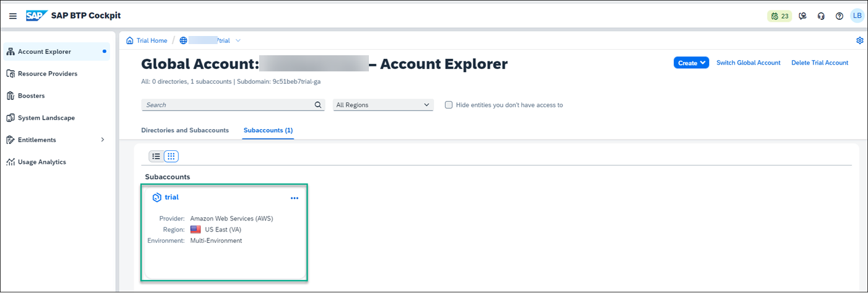This screenshot has width=868, height=293.
Task: Switch to list view layout
Action: pos(156,156)
